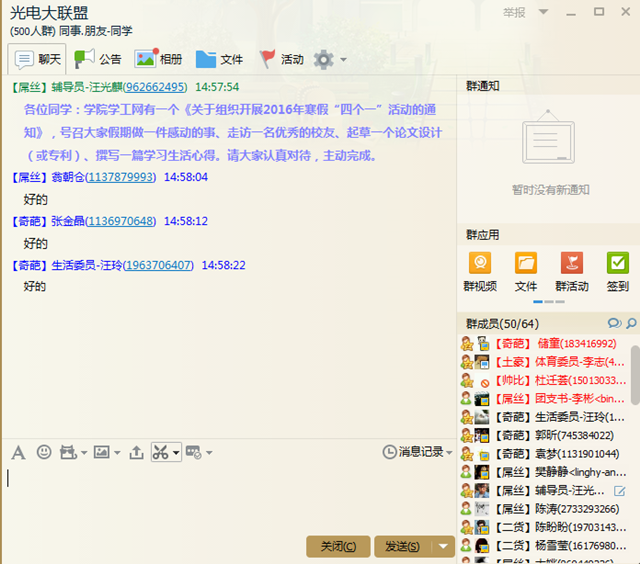Select the scissors screenshot tool
Image resolution: width=640 pixels, height=564 pixels.
coord(160,452)
